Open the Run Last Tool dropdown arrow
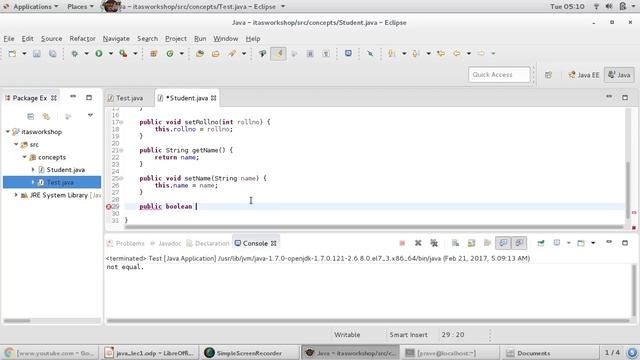This screenshot has width=640, height=360. pyautogui.click(x=135, y=53)
